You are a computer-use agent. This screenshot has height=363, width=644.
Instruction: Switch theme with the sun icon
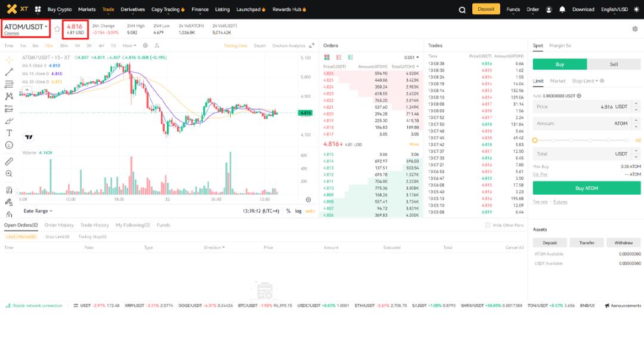click(636, 9)
